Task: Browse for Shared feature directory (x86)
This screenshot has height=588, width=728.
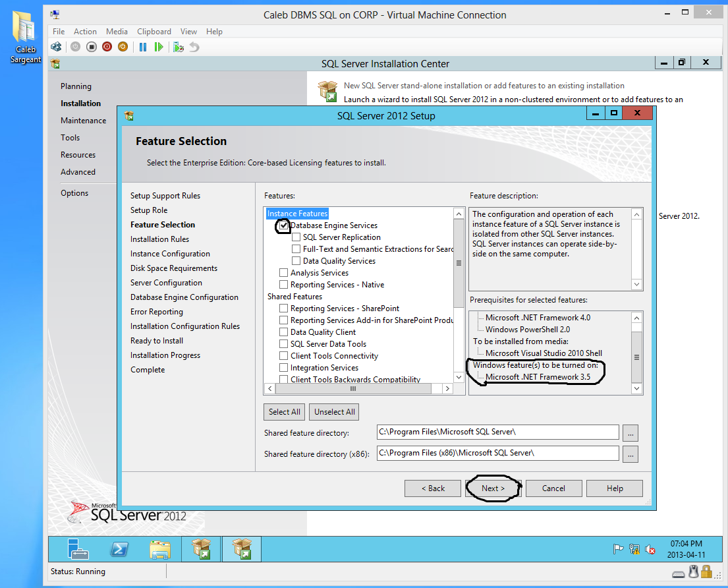Action: click(630, 454)
